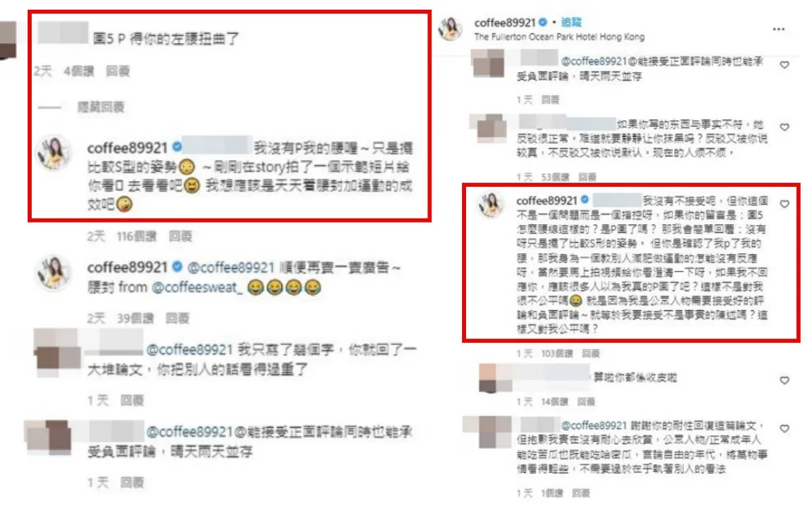812x506 pixels.
Task: View the 53 likes on 反驳 comment
Action: point(555,177)
